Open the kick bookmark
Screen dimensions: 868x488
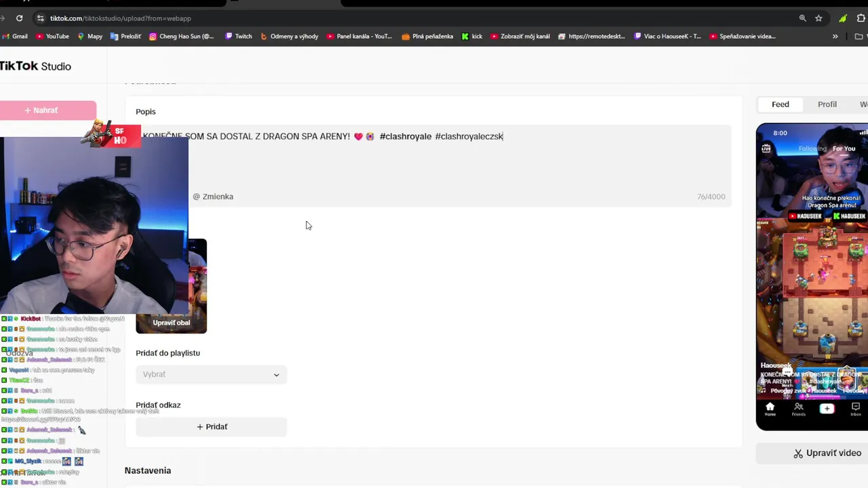coord(472,37)
